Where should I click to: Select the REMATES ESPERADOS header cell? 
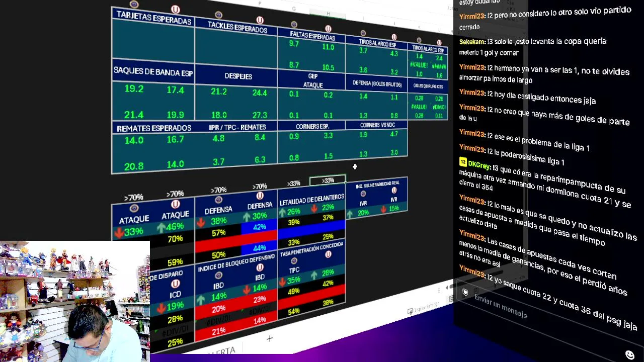coord(153,128)
